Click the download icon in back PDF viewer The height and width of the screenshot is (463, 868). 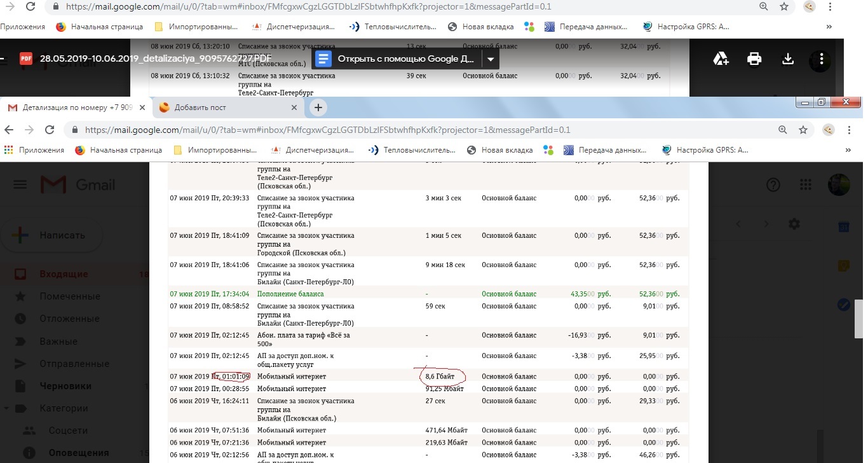[788, 59]
